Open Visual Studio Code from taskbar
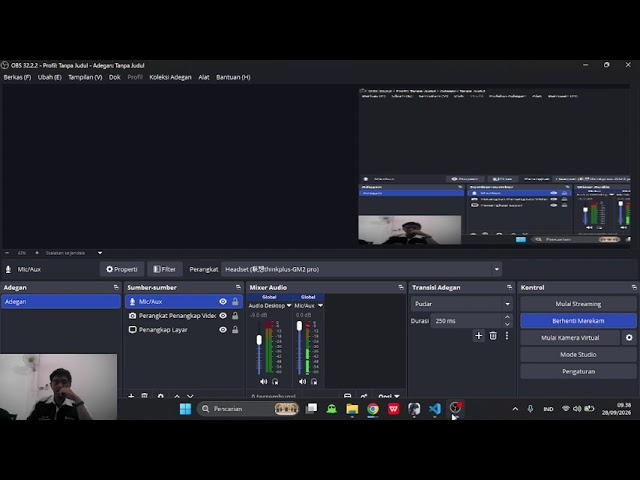This screenshot has height=480, width=640. [x=435, y=409]
